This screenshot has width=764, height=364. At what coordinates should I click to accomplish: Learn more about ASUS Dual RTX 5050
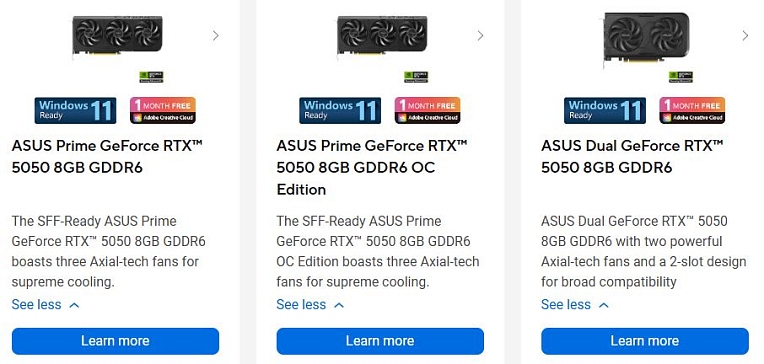point(645,341)
